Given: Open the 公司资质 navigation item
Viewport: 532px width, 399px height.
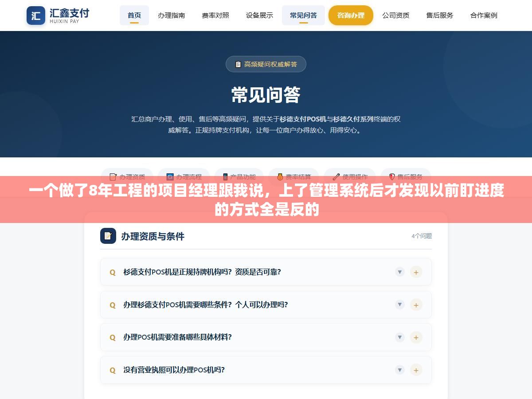Looking at the screenshot, I should (x=396, y=15).
